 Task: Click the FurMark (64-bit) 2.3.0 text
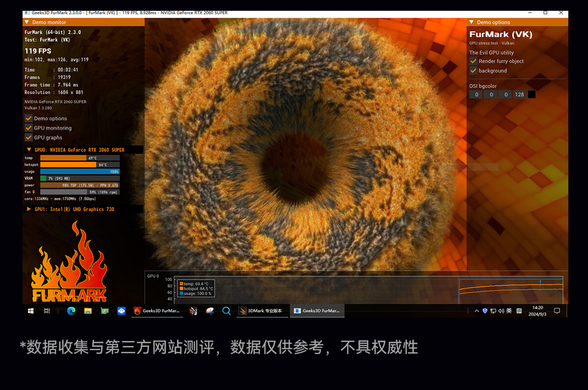(x=53, y=32)
